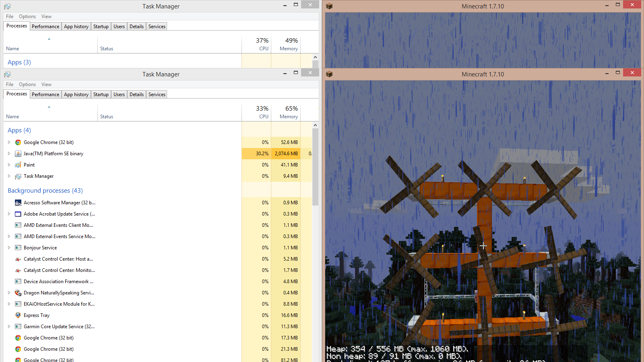Click the Dragon NaturallySpeaking Service icon
The height and width of the screenshot is (362, 644).
[18, 293]
